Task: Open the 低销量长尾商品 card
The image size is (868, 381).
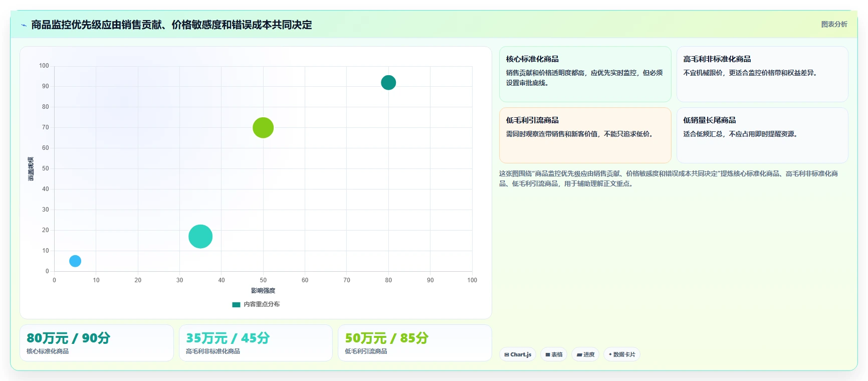Action: pyautogui.click(x=762, y=135)
